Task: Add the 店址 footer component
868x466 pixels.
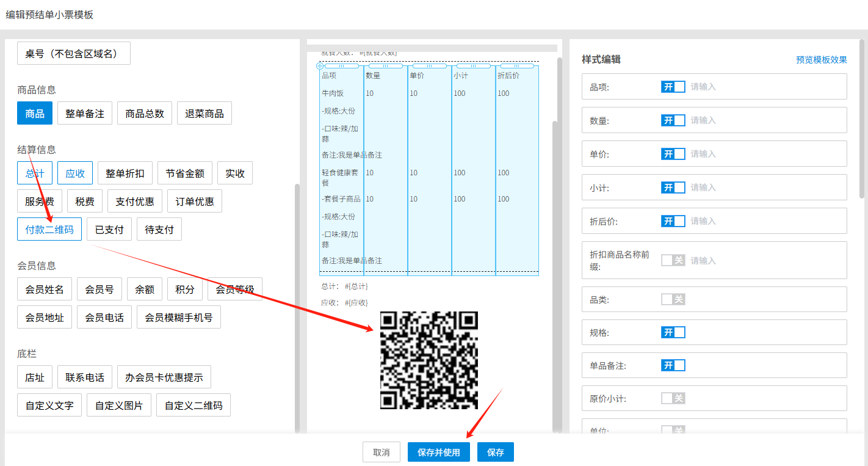Action: 35,377
